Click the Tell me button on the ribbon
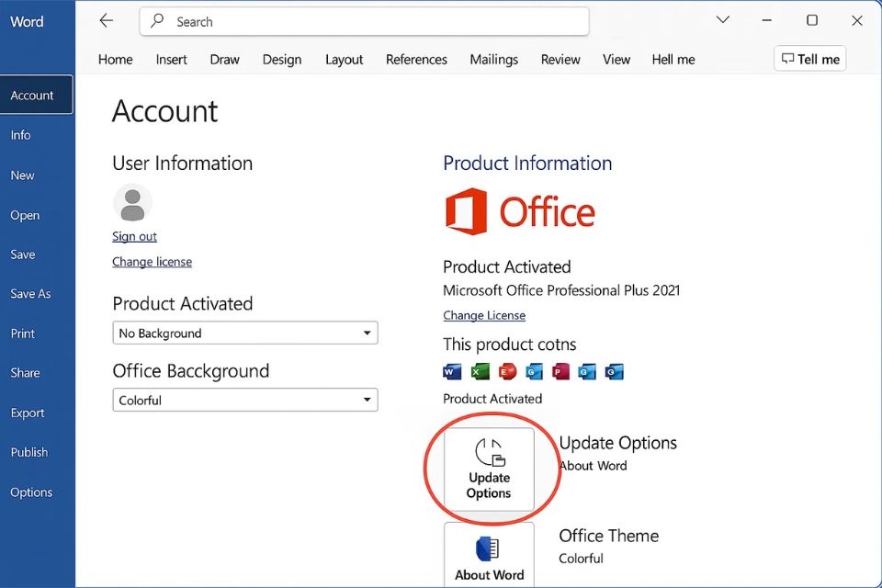Viewport: 882px width, 588px height. (809, 58)
